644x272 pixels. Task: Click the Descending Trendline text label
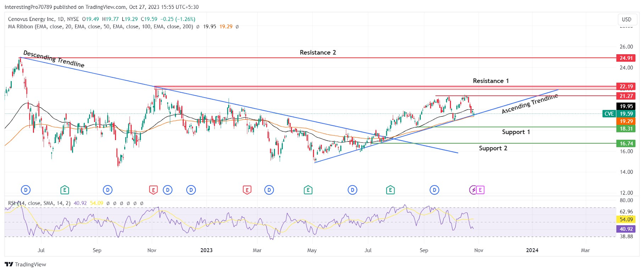click(54, 59)
